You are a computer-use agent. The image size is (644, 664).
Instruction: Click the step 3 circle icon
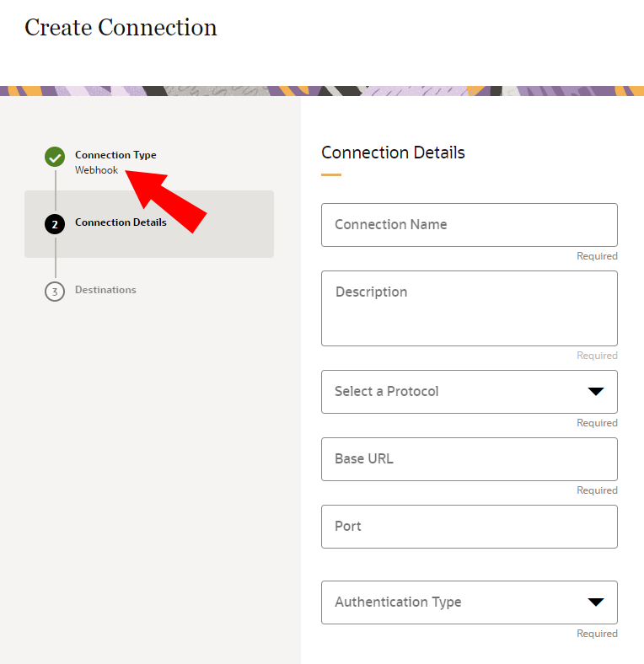(x=55, y=292)
